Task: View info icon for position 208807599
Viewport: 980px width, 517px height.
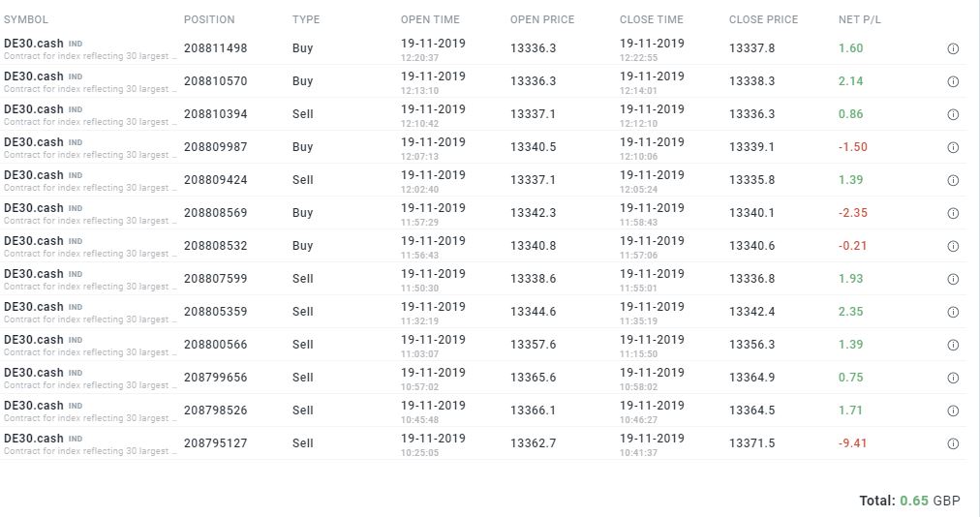Action: coord(953,279)
